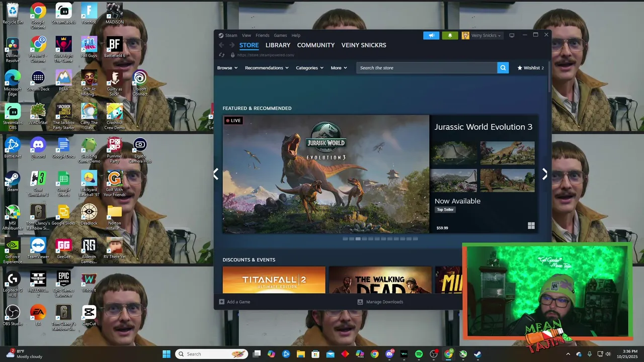Viewport: 644px width, 362px height.
Task: Select the PEAK game desktop icon
Action: point(63,81)
